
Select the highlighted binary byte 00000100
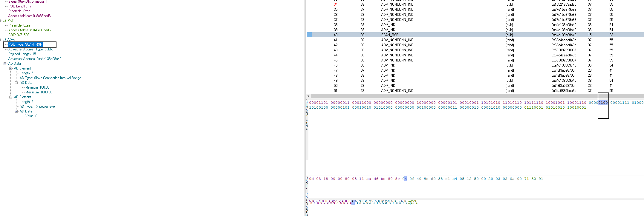click(x=598, y=103)
